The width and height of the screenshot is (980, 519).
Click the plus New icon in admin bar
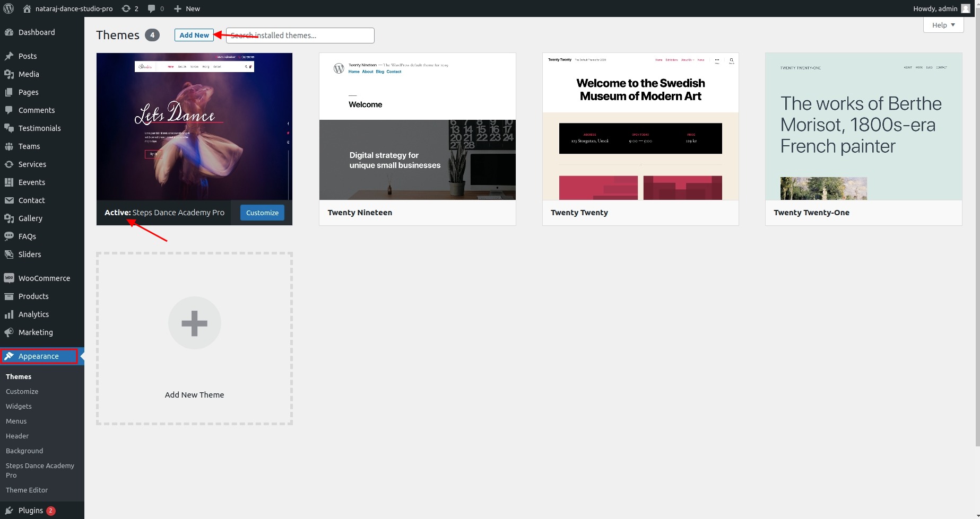click(178, 8)
